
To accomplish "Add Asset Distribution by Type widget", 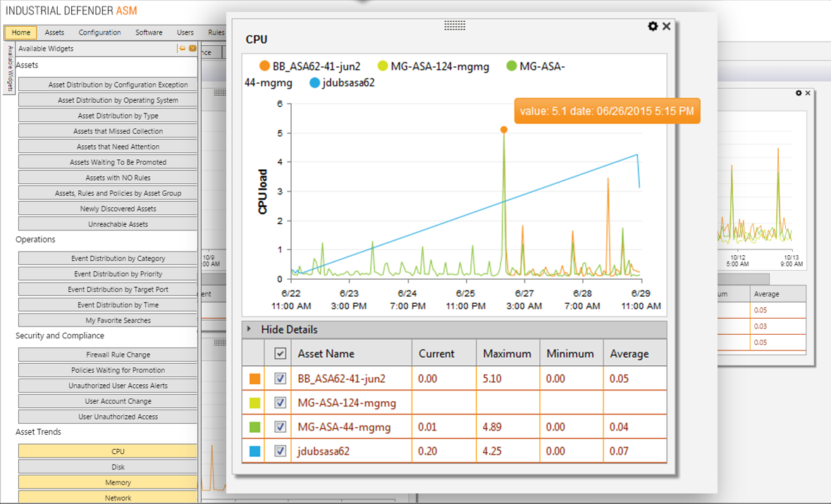I will 108,116.
